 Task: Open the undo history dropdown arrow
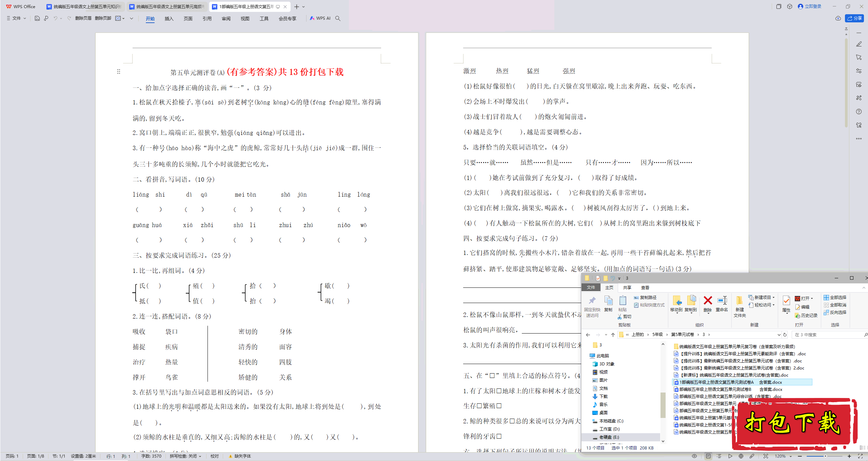(61, 18)
